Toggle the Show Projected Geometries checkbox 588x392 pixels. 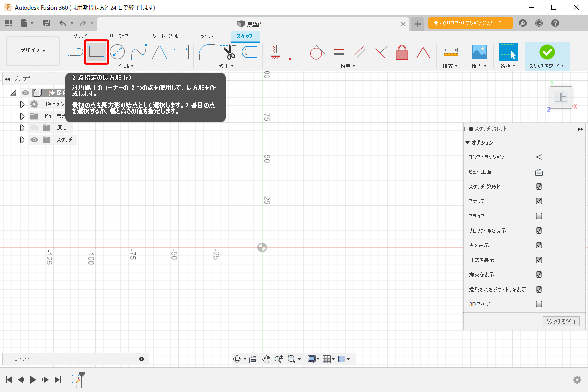(539, 290)
